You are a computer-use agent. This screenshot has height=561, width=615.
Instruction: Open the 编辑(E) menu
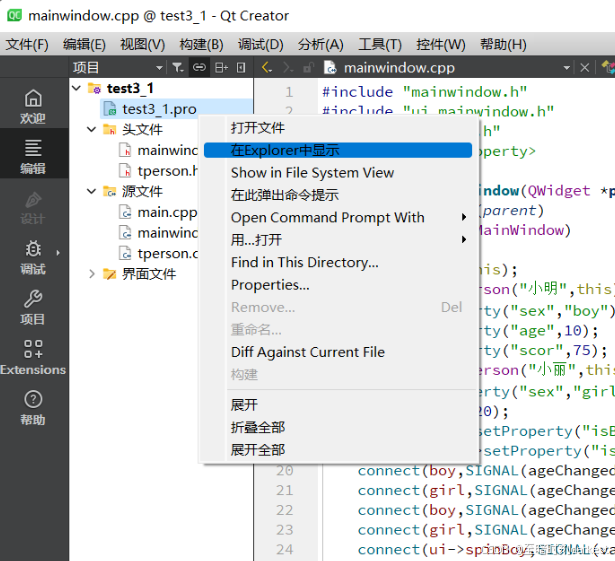coord(84,44)
